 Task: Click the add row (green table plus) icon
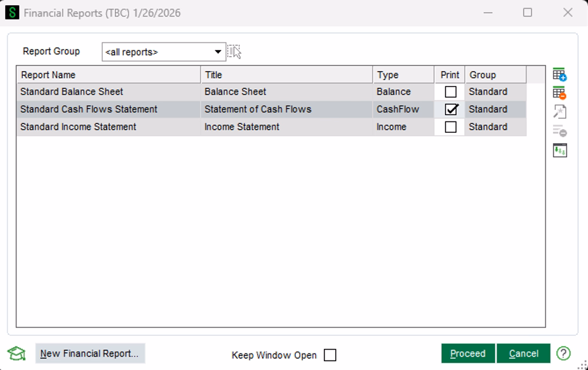559,75
